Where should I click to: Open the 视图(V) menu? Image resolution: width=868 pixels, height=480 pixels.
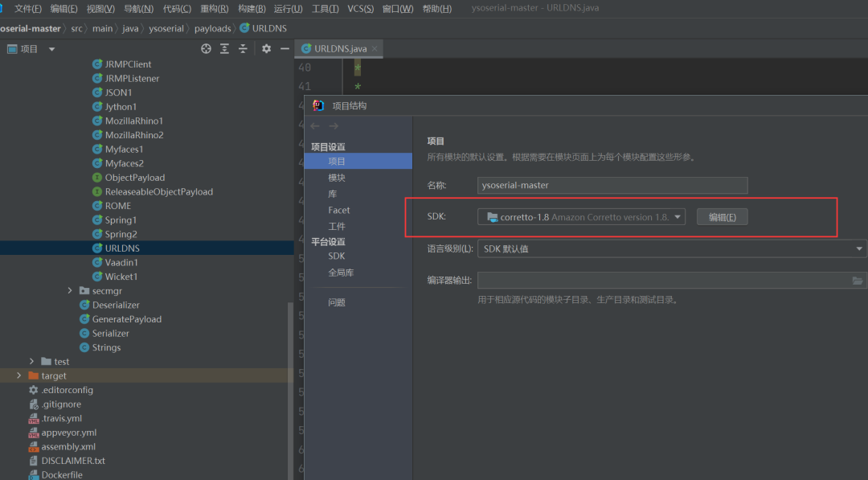[x=100, y=8]
